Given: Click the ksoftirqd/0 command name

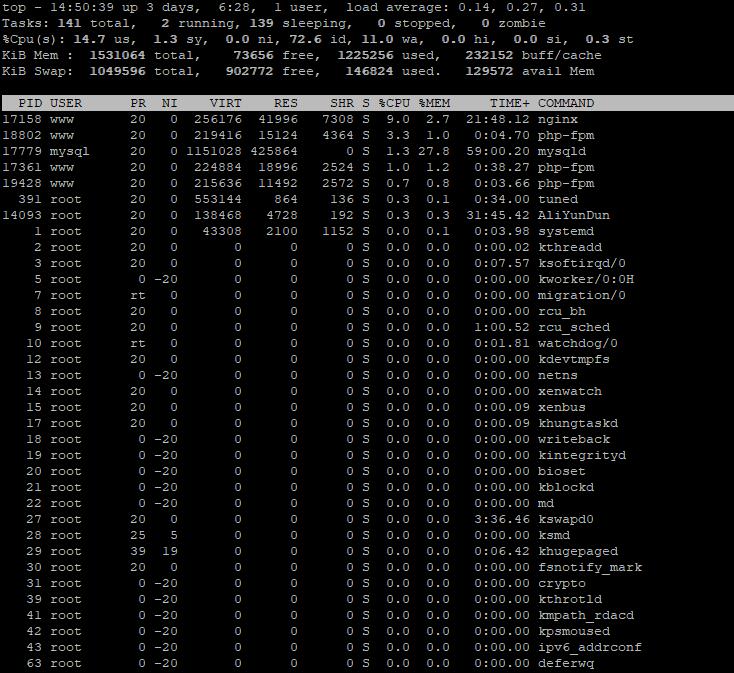Looking at the screenshot, I should (582, 263).
